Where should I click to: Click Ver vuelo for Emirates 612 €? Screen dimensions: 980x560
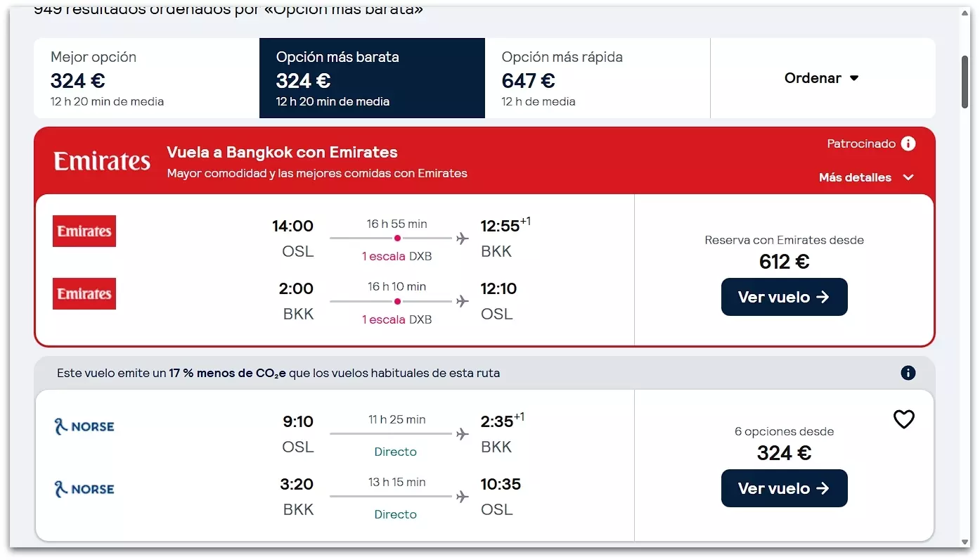click(x=784, y=297)
